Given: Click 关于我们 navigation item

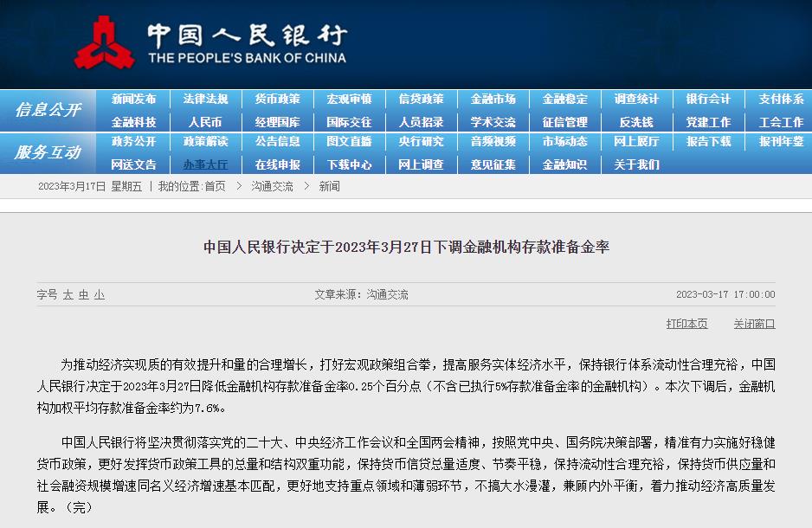Looking at the screenshot, I should tap(636, 164).
